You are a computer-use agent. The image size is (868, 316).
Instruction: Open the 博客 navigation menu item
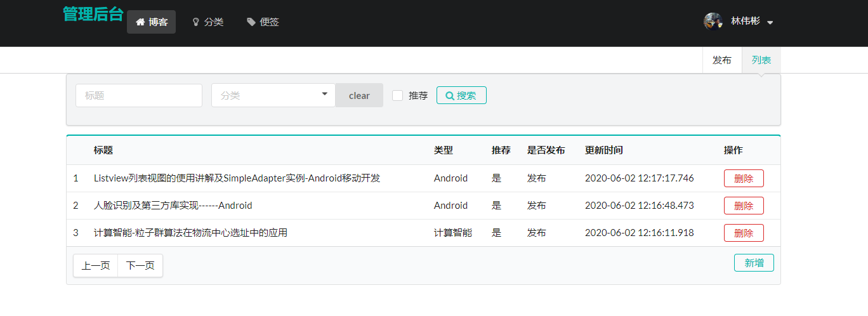pos(151,22)
